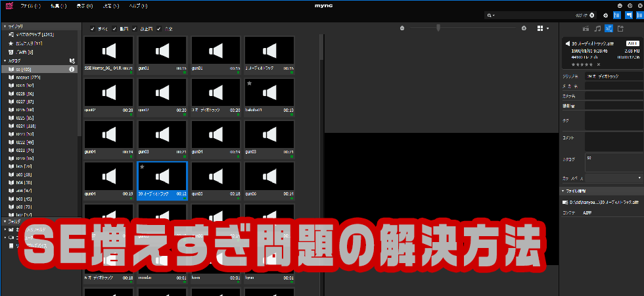Click the mync logo icon
644x296 pixels.
9,6
